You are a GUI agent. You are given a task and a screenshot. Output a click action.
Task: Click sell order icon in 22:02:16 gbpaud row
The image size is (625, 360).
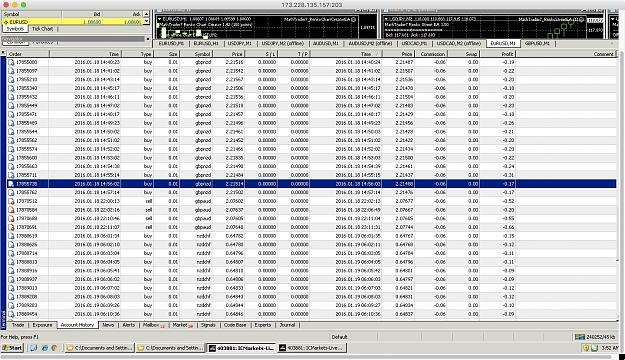[11, 210]
